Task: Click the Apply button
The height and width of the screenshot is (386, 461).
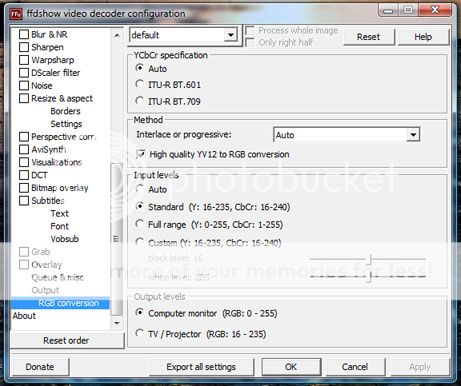Action: coord(420,367)
